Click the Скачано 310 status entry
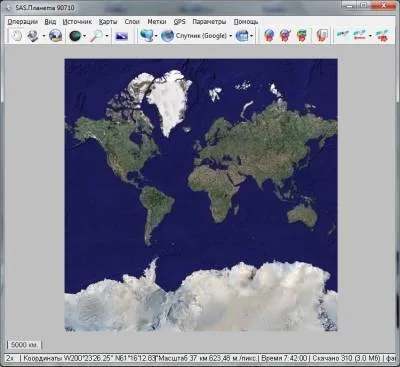Viewport: 400px width, 367px height. 346,358
